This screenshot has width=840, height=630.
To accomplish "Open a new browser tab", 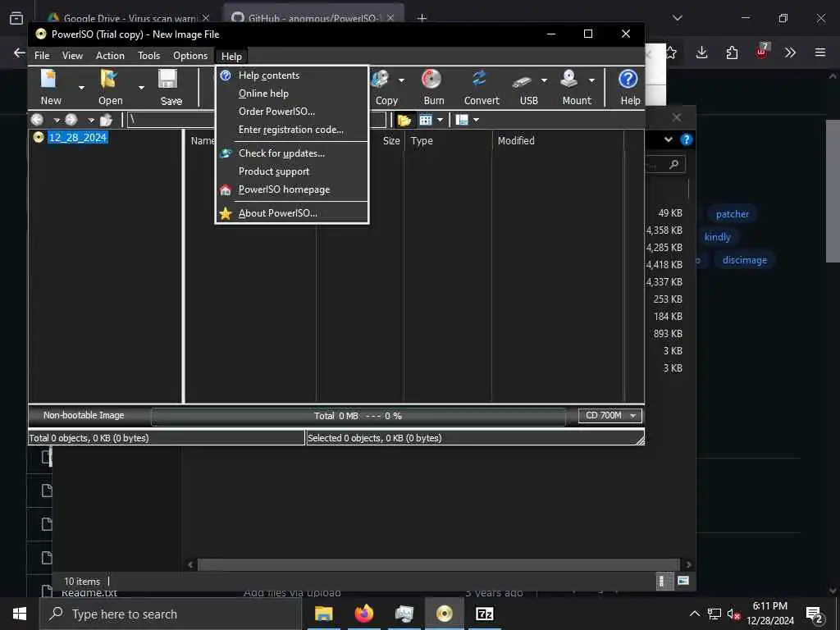I will point(422,18).
